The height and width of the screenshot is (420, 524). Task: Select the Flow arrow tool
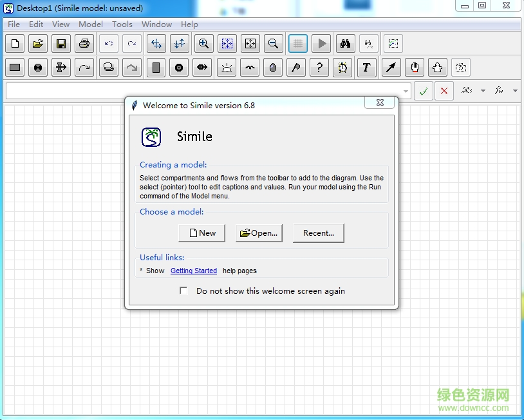click(61, 67)
